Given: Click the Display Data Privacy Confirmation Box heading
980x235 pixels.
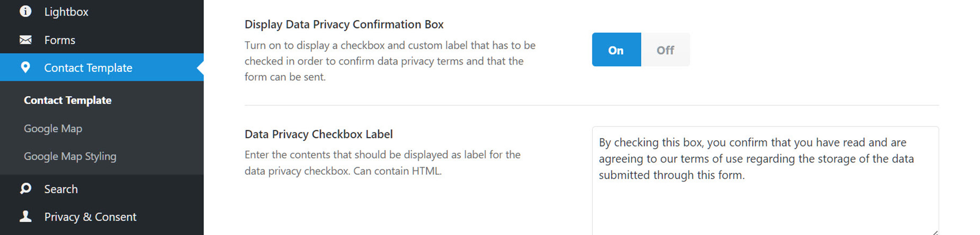Looking at the screenshot, I should click(344, 24).
